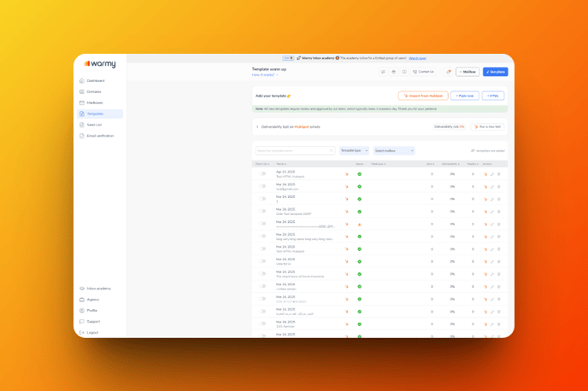Click the book icon in the top header
Viewport: 588px width, 391px height.
(x=404, y=72)
